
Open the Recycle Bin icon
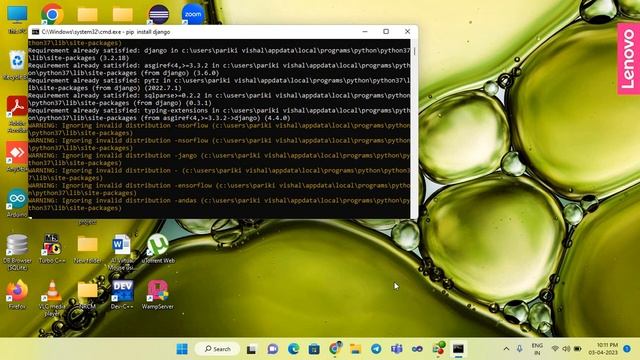coord(17,64)
